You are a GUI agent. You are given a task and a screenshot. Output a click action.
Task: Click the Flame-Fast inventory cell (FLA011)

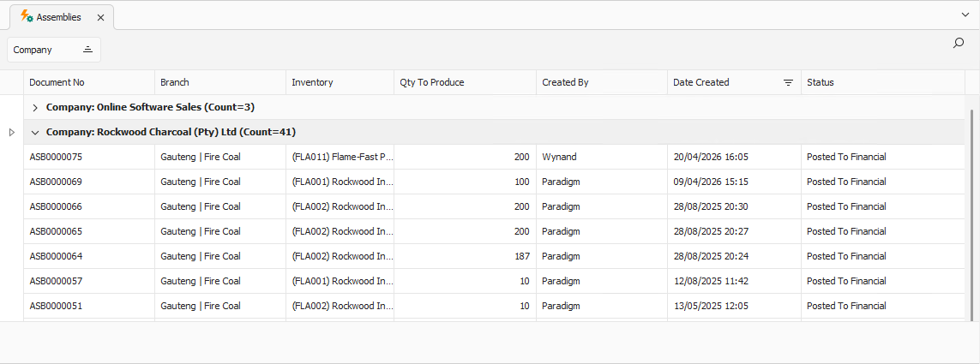point(340,157)
